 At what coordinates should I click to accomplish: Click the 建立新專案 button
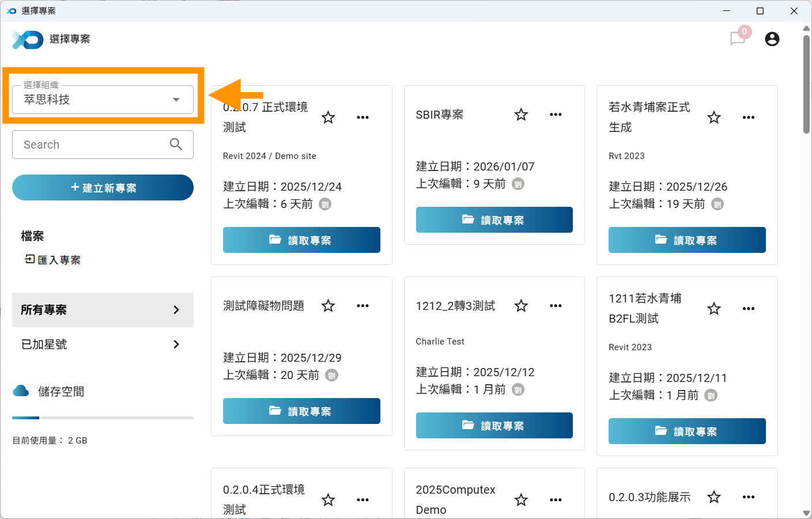coord(103,188)
